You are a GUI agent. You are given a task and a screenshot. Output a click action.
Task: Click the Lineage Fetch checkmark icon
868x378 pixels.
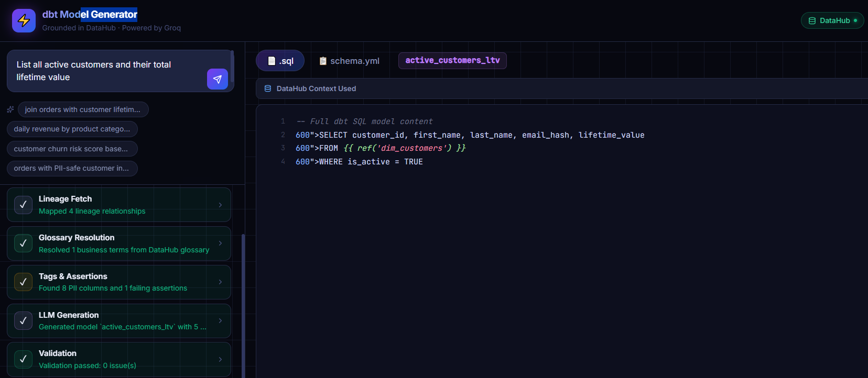(23, 205)
